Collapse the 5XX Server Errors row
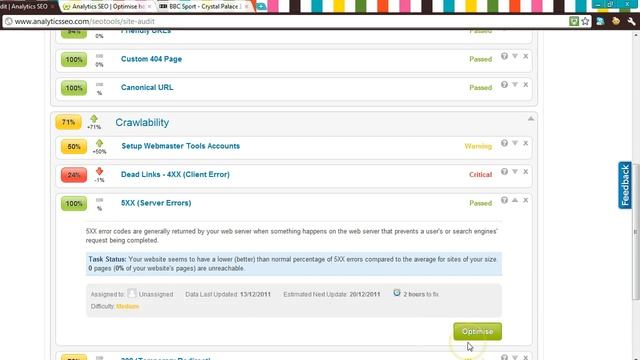The width and height of the screenshot is (640, 360). click(515, 200)
